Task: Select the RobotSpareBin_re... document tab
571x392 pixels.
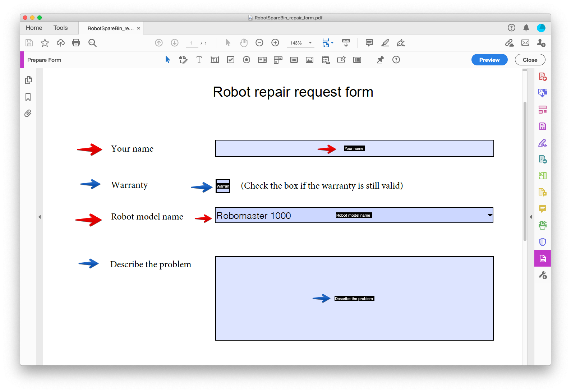Action: coord(111,28)
